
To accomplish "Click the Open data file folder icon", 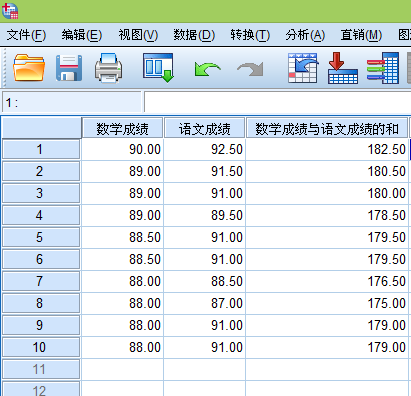I will click(x=29, y=68).
